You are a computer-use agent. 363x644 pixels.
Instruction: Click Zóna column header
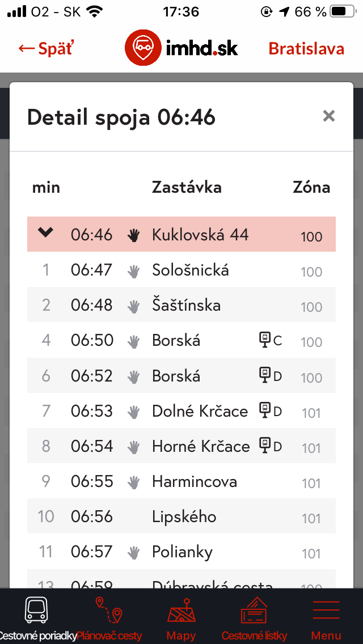tap(311, 187)
